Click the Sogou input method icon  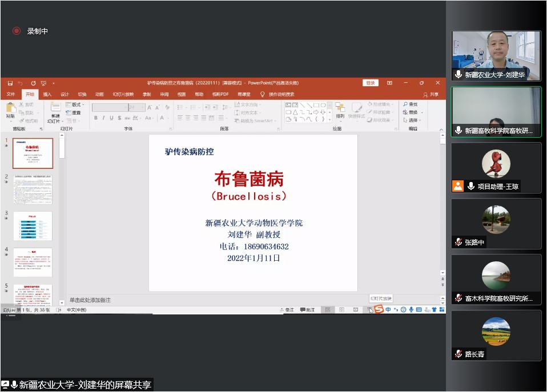pos(379,309)
